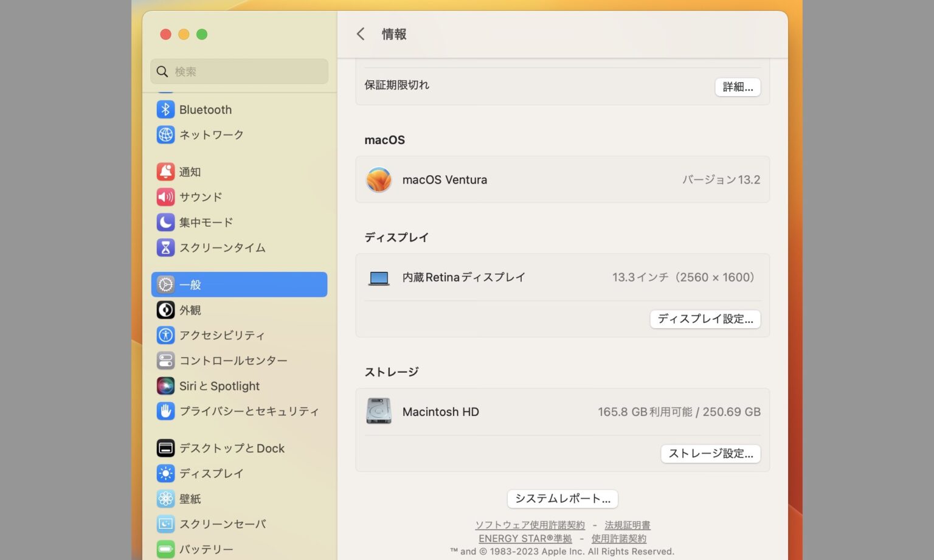Open ディスプレイ label in sidebar
934x560 pixels.
pos(212,473)
